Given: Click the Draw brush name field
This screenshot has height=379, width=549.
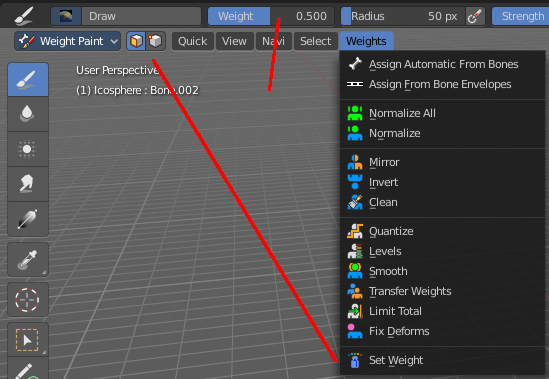Looking at the screenshot, I should pos(141,16).
